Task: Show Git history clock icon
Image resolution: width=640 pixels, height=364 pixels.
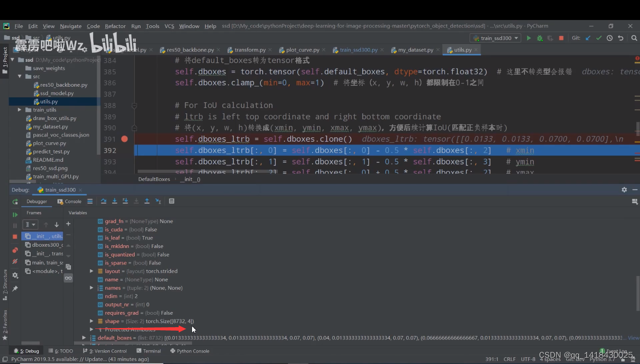Action: 610,38
